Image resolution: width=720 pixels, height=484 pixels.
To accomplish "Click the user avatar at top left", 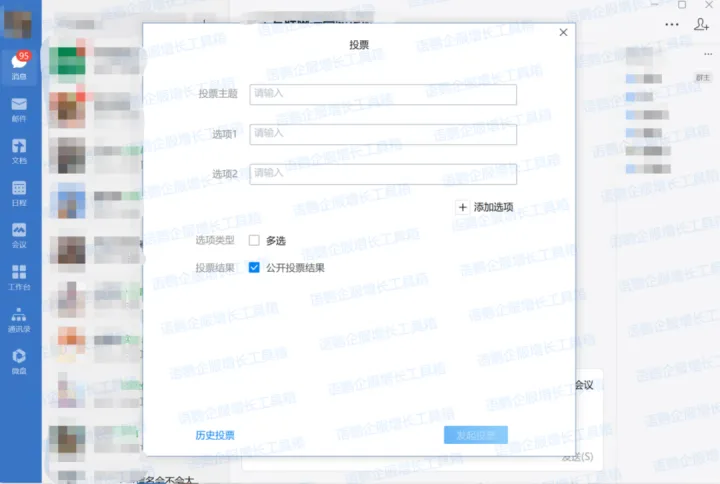I will [x=19, y=18].
